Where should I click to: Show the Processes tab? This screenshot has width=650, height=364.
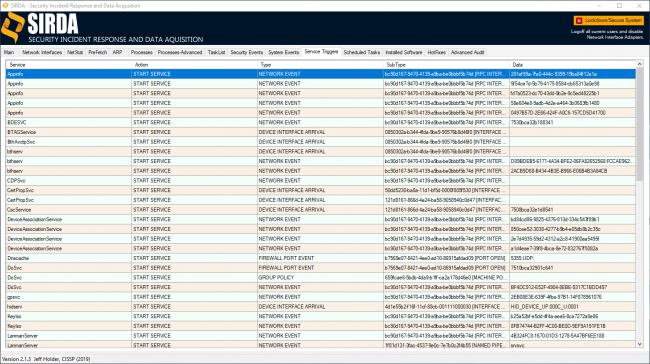(141, 52)
